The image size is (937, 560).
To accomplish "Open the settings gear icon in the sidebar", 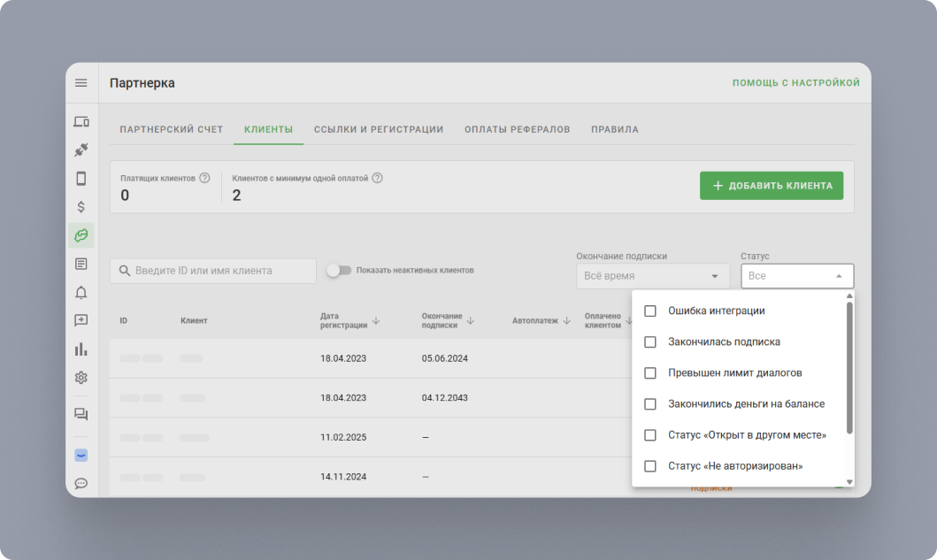I will pyautogui.click(x=81, y=378).
